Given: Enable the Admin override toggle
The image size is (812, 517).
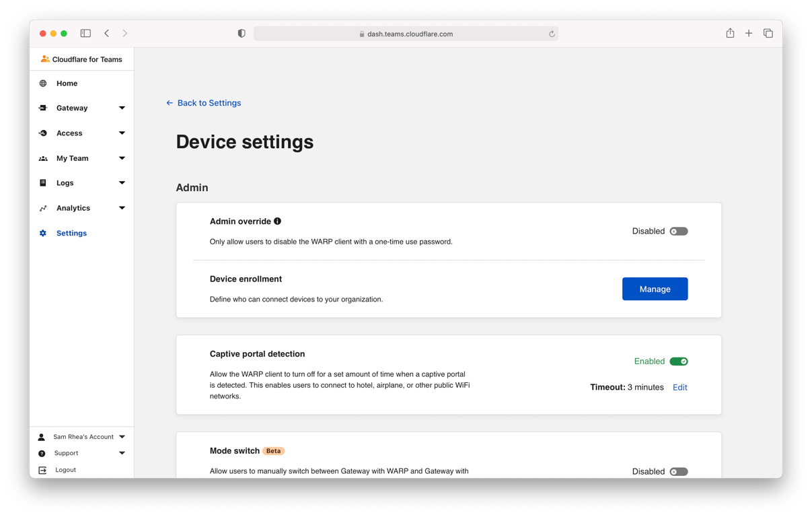Looking at the screenshot, I should (x=678, y=231).
